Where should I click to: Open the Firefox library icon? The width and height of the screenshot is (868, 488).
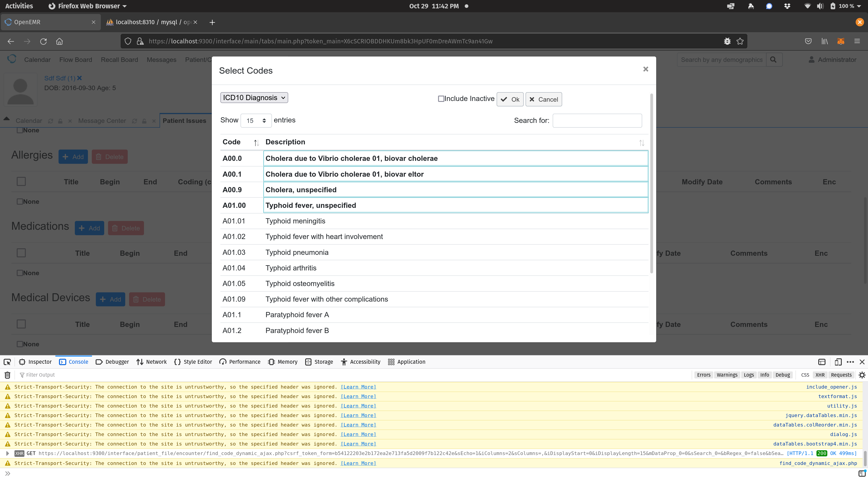[825, 41]
